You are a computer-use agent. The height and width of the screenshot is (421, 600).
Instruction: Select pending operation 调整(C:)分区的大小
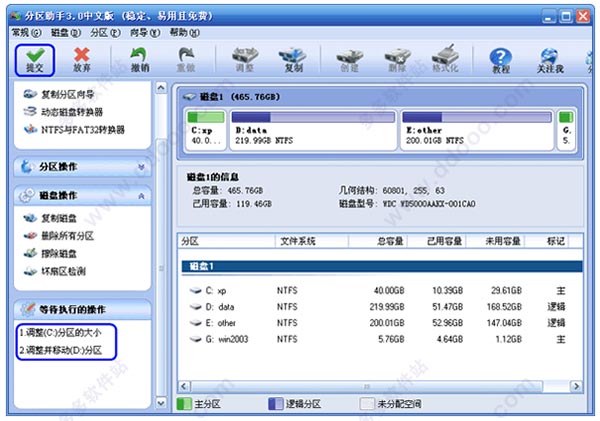coord(60,333)
